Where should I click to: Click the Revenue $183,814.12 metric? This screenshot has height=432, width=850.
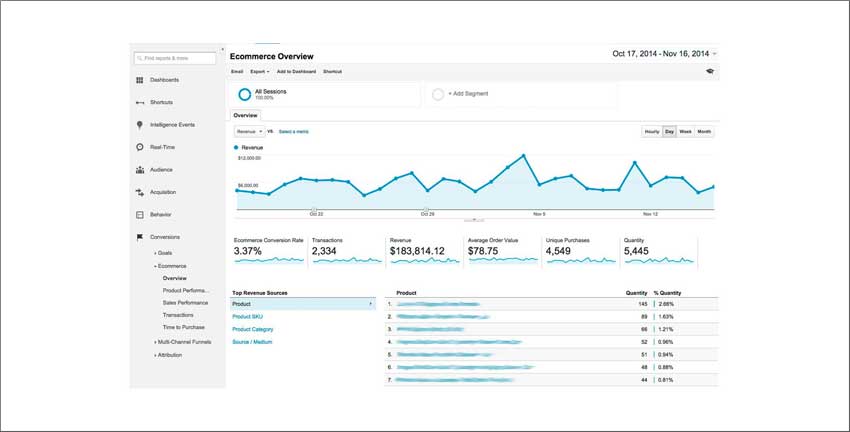(x=425, y=251)
